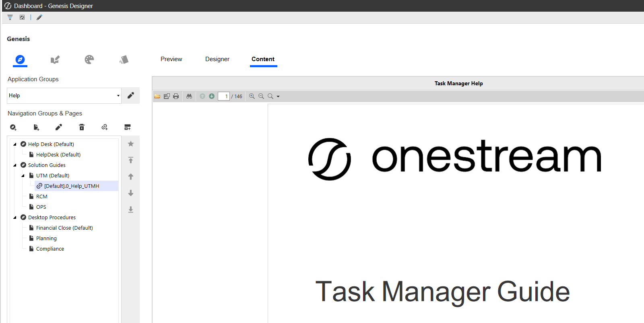Mark item as default with star icon

click(x=131, y=144)
